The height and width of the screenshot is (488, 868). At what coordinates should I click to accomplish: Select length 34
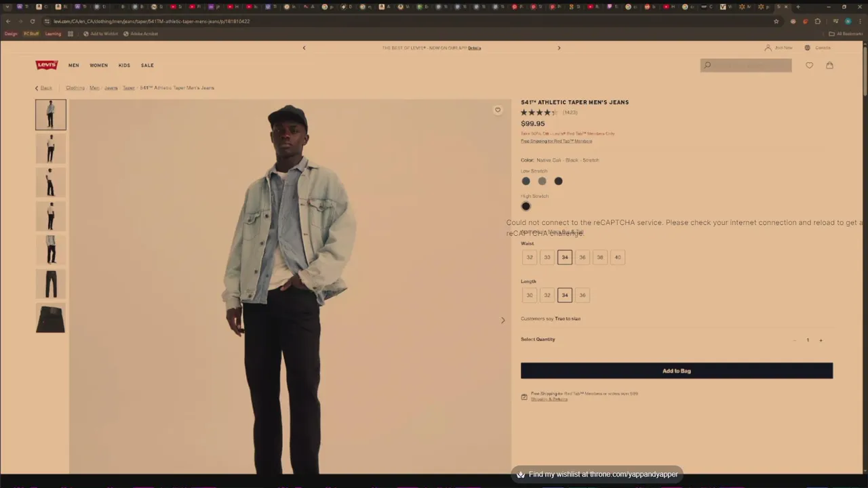pyautogui.click(x=565, y=296)
